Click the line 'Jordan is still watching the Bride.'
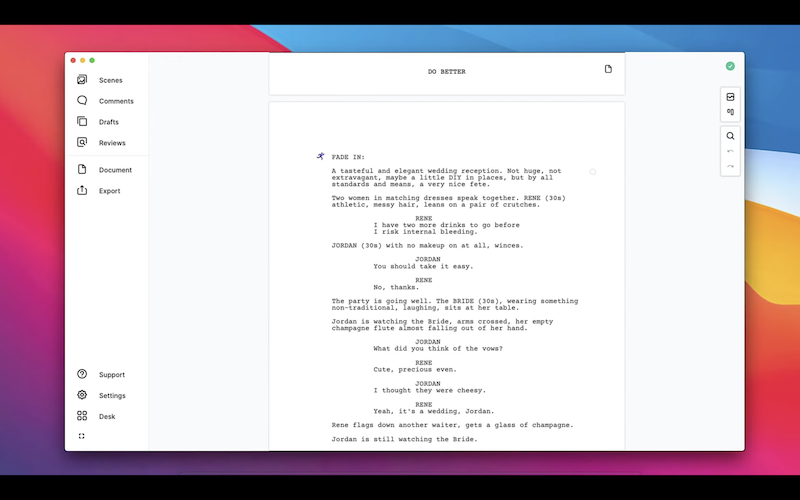 click(404, 439)
